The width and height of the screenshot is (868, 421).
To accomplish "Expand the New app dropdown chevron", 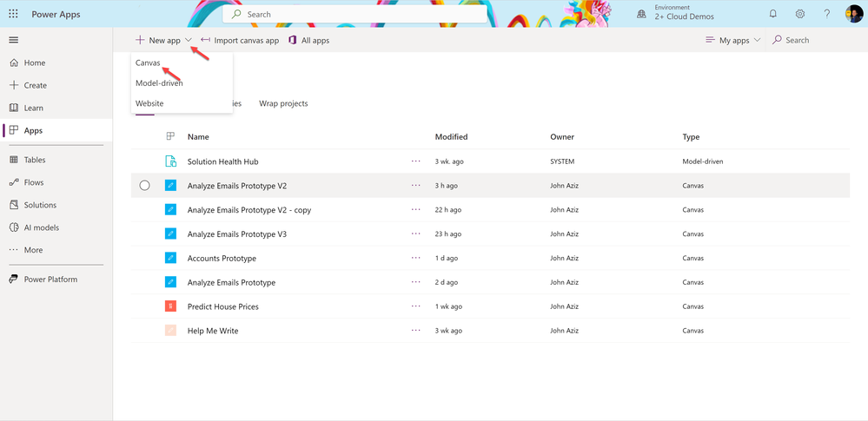I will point(189,41).
